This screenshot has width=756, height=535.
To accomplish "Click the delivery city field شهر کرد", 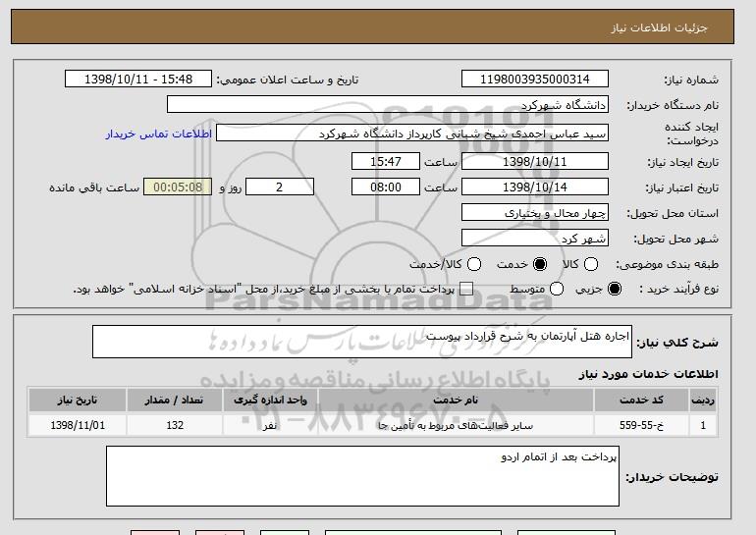I will pos(535,239).
